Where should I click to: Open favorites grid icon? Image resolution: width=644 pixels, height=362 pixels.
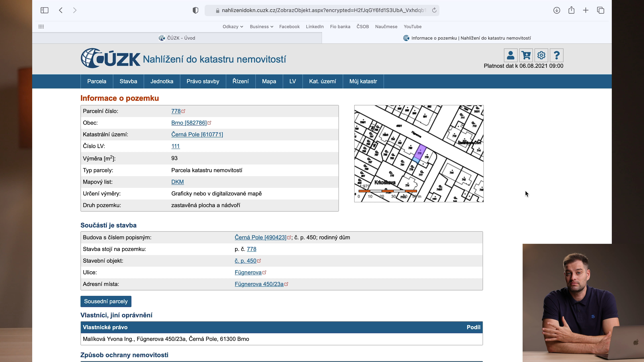(x=41, y=26)
